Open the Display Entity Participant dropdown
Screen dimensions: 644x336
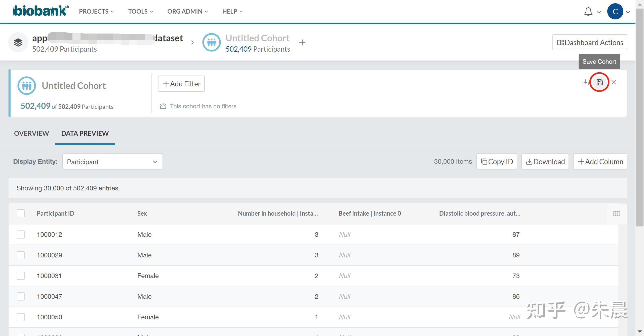pos(112,162)
